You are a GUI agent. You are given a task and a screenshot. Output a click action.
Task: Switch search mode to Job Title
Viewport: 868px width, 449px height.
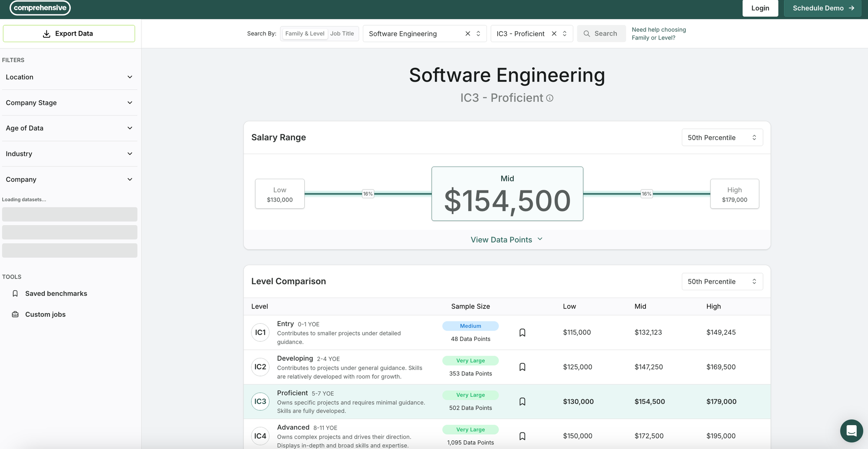342,34
